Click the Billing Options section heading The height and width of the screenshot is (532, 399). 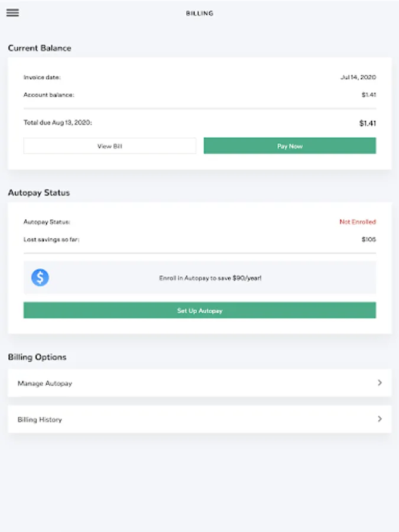[x=37, y=357]
